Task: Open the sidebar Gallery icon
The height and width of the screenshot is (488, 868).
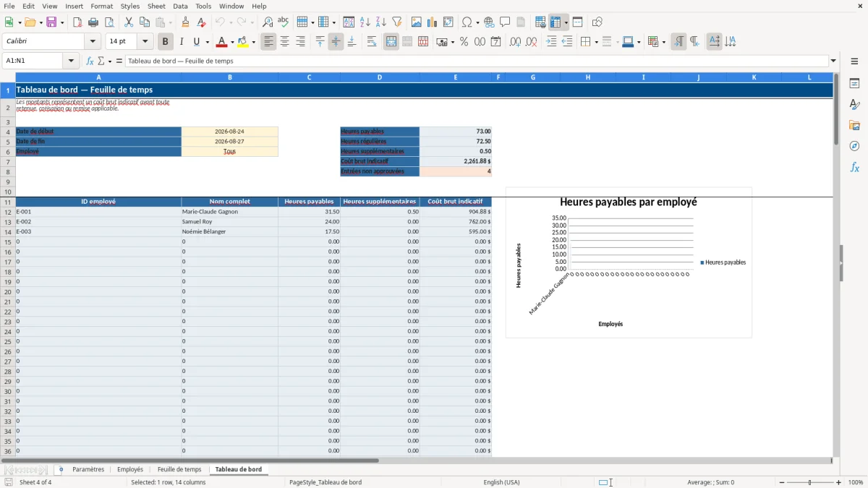Action: [x=854, y=125]
